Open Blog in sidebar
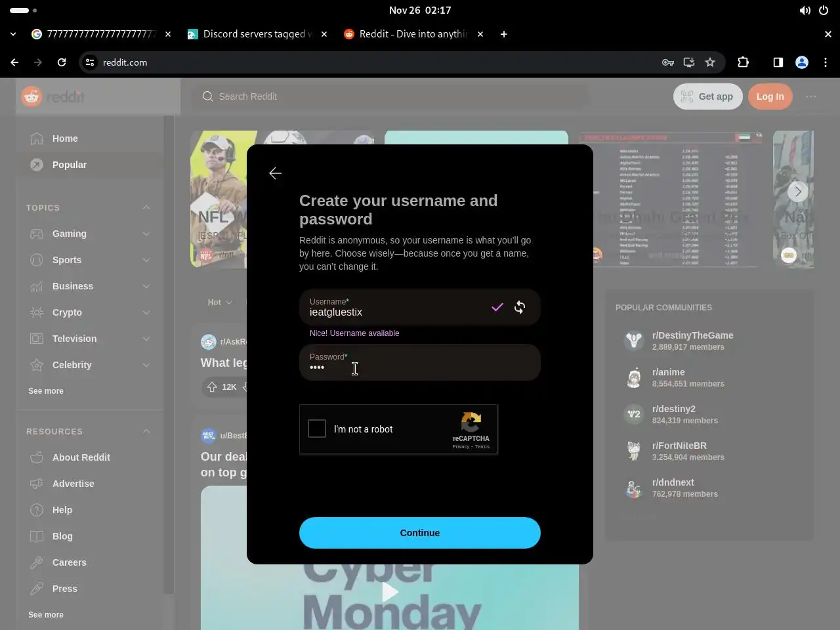The height and width of the screenshot is (630, 840). 89,536
